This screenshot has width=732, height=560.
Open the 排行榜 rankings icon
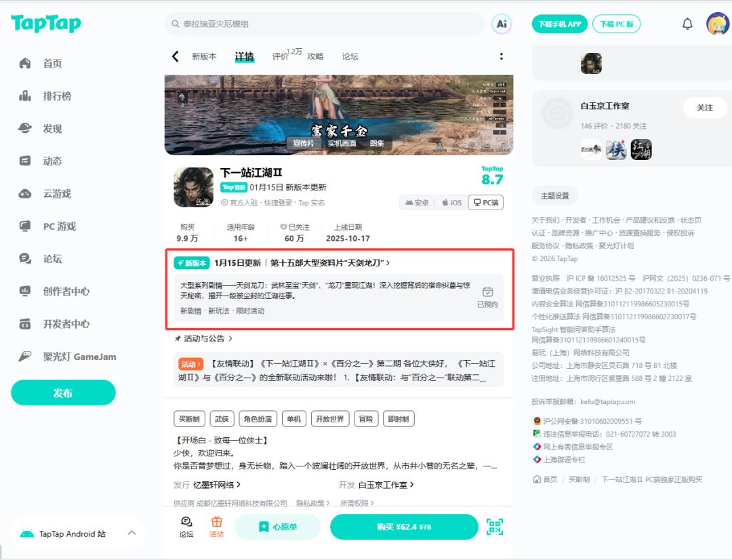point(25,96)
